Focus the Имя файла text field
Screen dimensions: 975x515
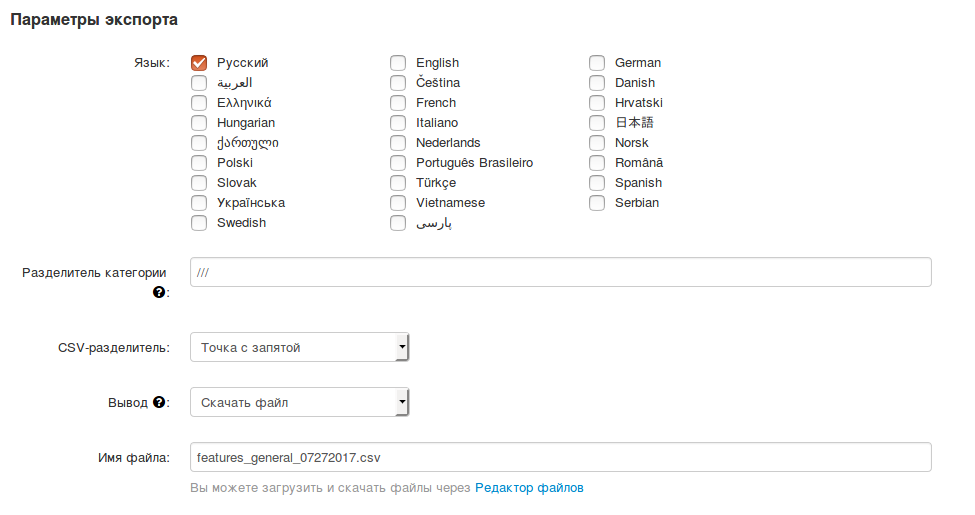pos(560,457)
